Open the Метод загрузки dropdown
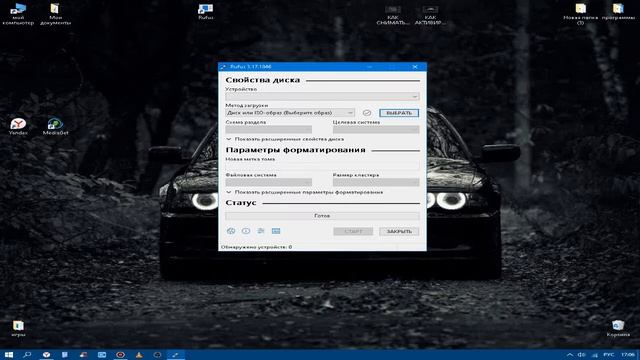 click(x=290, y=113)
